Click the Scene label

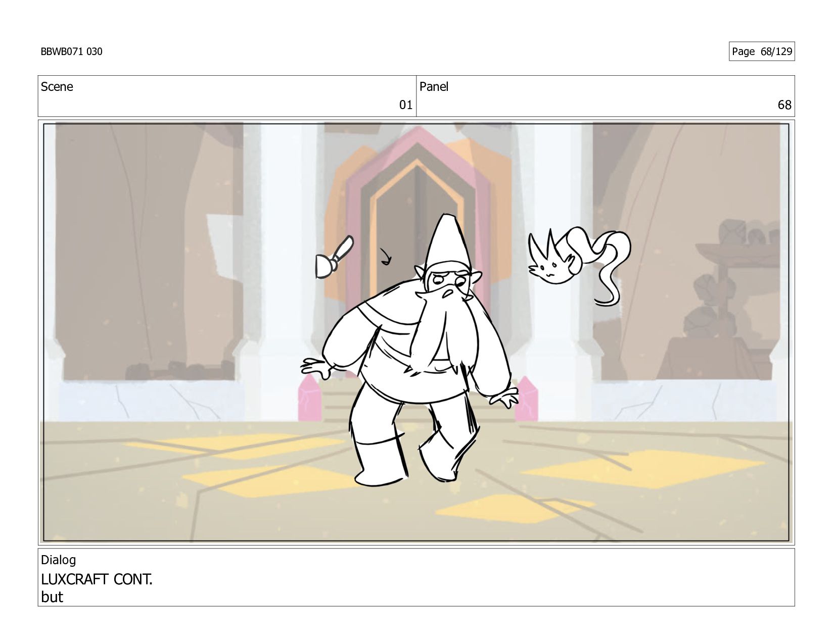[57, 87]
